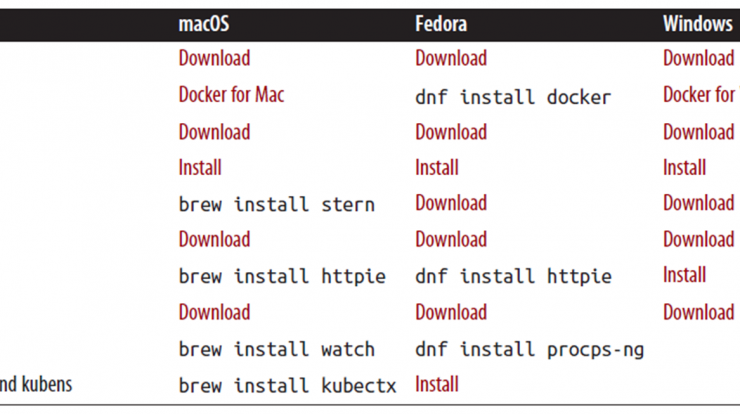This screenshot has width=740, height=414.
Task: Click the dnf install procps-ng command text
Action: pyautogui.click(x=530, y=350)
